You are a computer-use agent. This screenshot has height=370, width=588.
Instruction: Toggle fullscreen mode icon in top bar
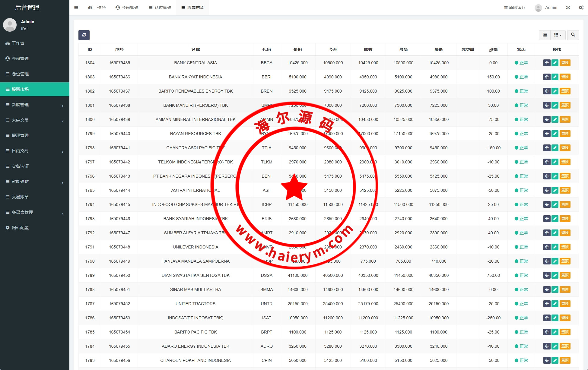point(568,8)
